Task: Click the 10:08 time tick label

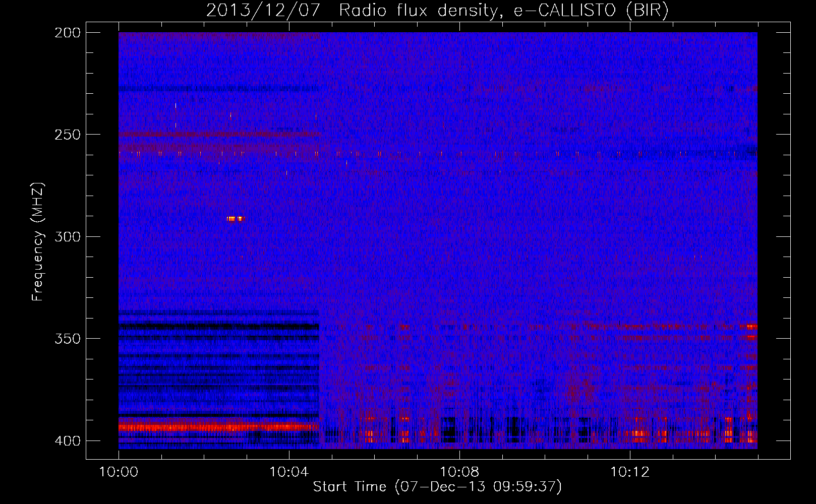Action: point(459,472)
